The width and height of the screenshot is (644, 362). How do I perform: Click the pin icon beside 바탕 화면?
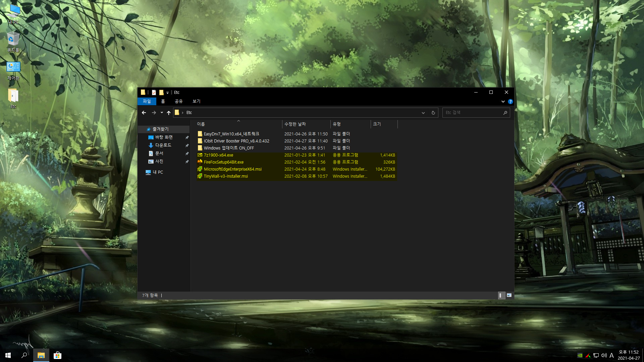coord(187,137)
